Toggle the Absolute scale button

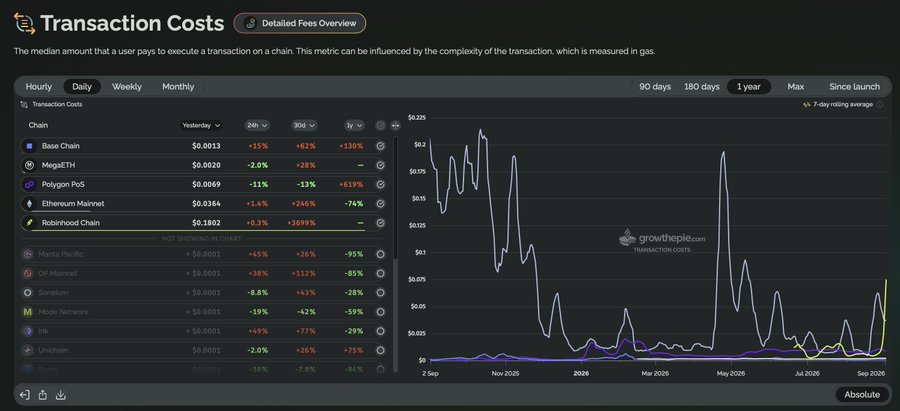point(862,394)
